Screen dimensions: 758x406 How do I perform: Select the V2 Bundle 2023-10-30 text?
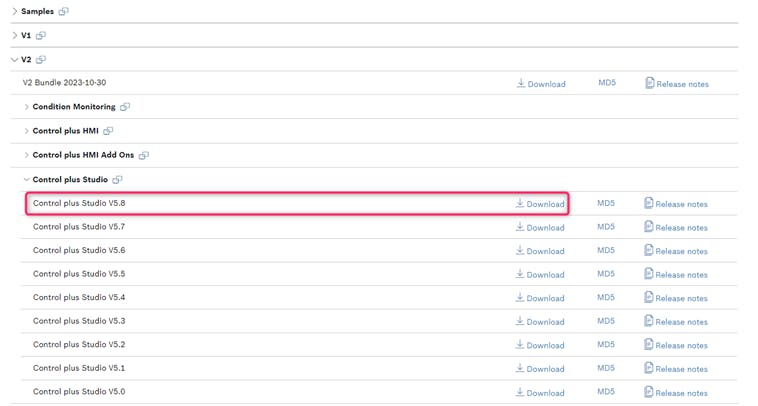tap(64, 83)
